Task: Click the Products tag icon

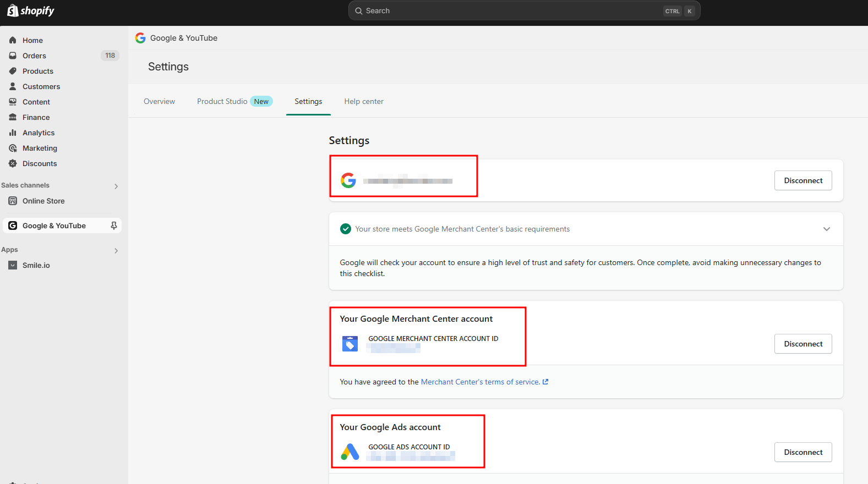Action: click(x=13, y=71)
